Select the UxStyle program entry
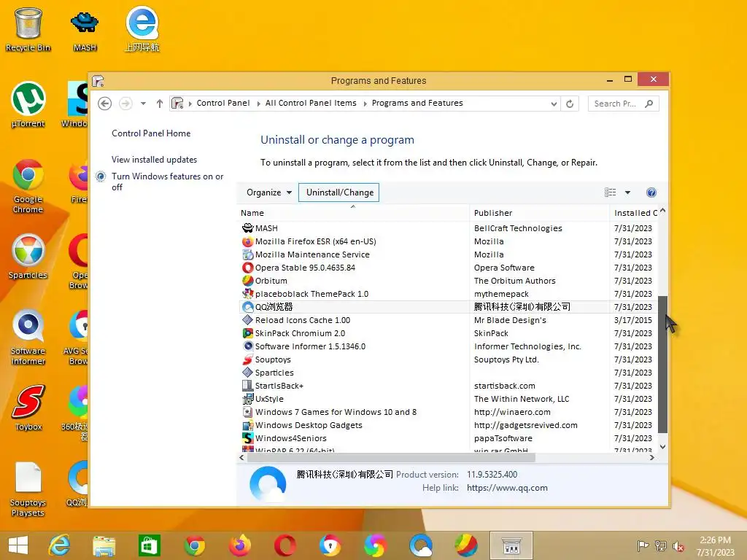The image size is (747, 560). click(447, 399)
